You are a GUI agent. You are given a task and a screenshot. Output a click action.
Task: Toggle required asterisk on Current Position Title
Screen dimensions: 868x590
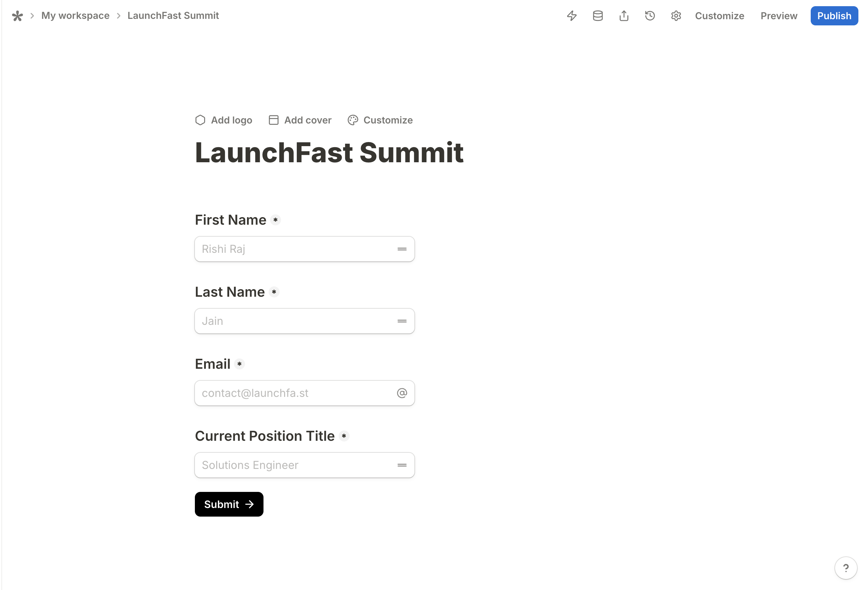[x=344, y=436]
